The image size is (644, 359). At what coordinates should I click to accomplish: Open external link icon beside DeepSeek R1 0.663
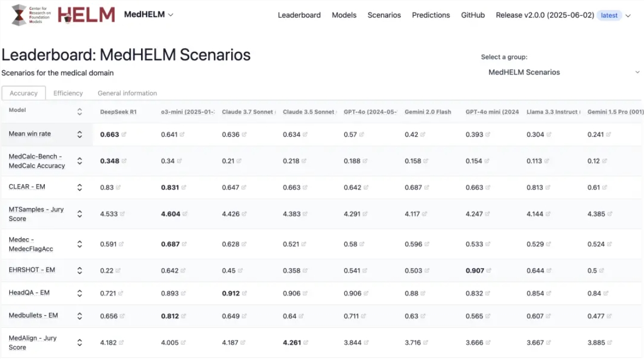pyautogui.click(x=124, y=134)
